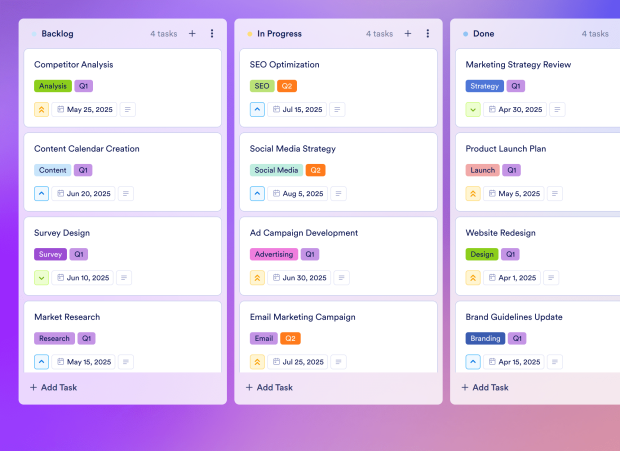This screenshot has height=451, width=620.
Task: Open the In Progress column options menu
Action: tap(428, 33)
